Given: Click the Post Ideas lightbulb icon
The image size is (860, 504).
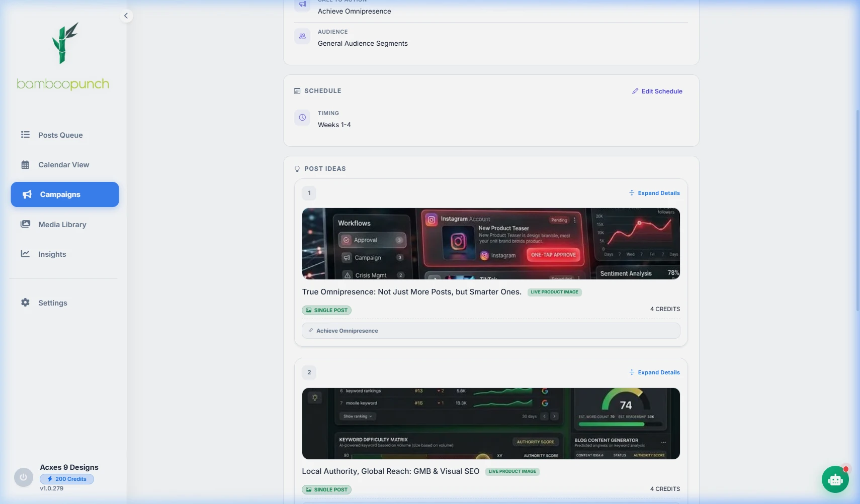Looking at the screenshot, I should pyautogui.click(x=297, y=169).
